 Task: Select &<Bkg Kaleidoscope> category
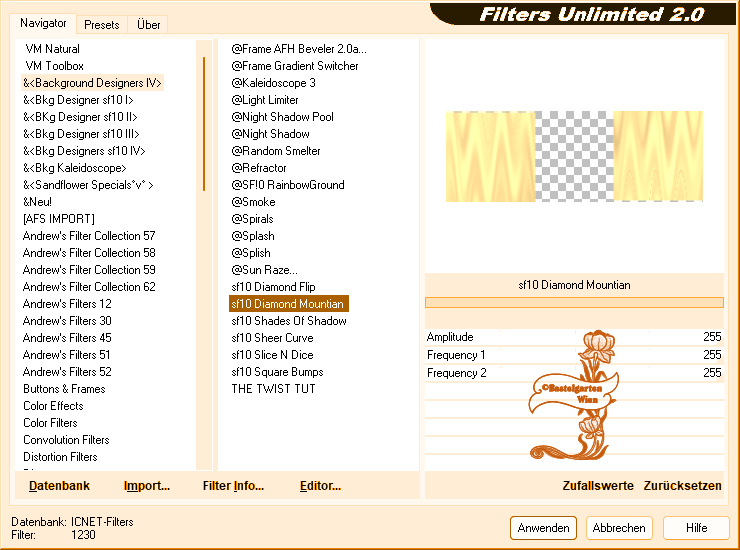[x=75, y=168]
